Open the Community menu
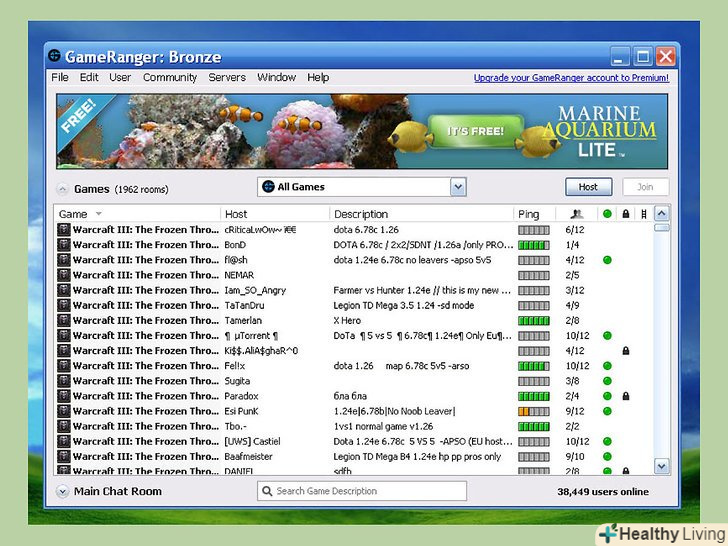Screen dimensions: 728x546 [x=170, y=78]
